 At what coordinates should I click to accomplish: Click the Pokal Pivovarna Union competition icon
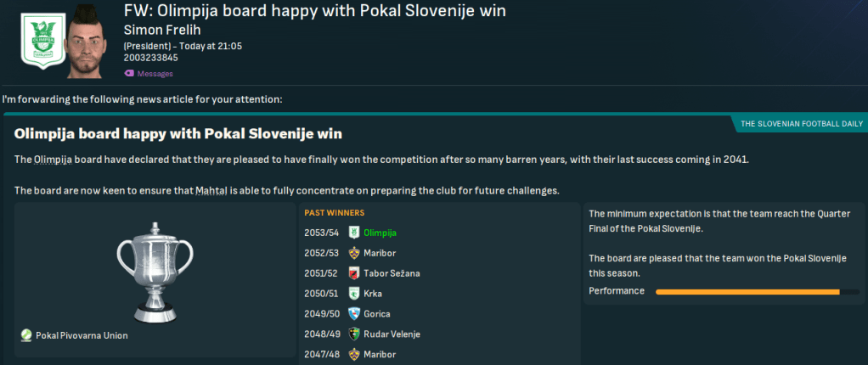pyautogui.click(x=26, y=335)
